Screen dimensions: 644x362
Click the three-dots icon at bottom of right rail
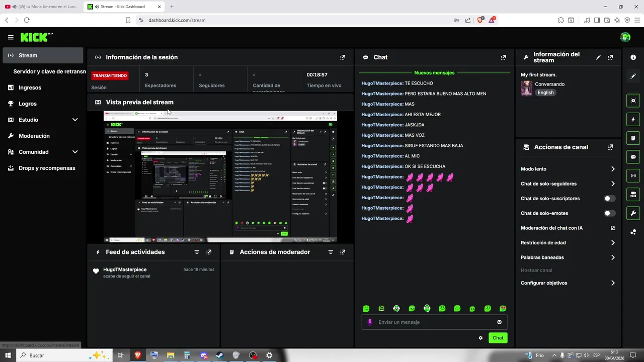point(633,232)
